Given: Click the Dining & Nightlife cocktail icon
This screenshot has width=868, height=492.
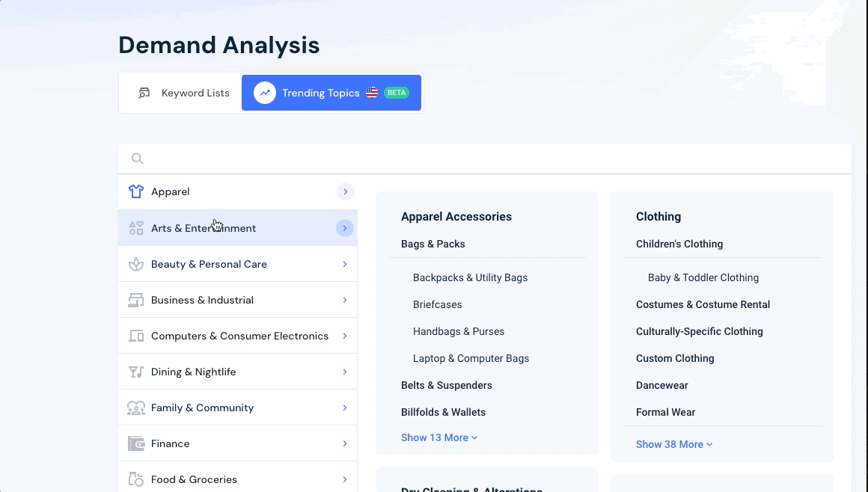Looking at the screenshot, I should pyautogui.click(x=135, y=372).
